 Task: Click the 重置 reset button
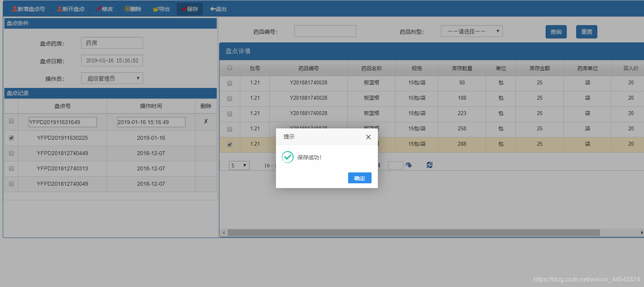[587, 32]
